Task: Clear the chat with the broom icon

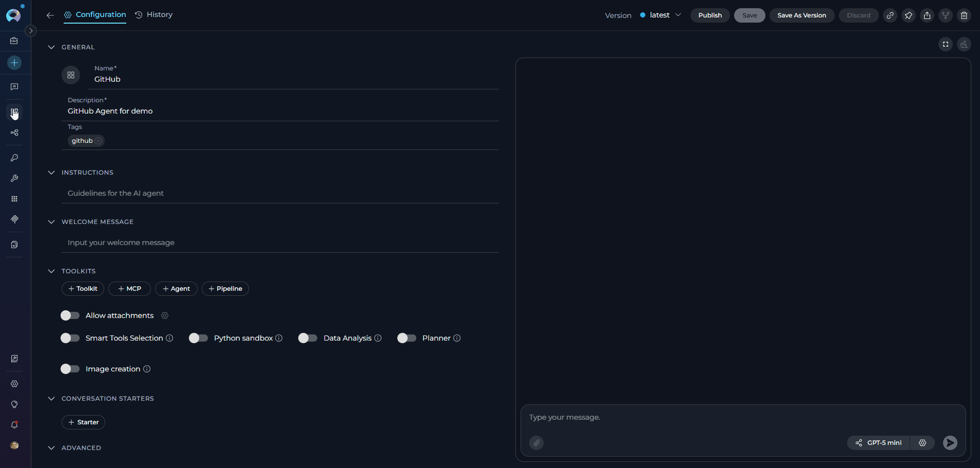Action: [964, 44]
